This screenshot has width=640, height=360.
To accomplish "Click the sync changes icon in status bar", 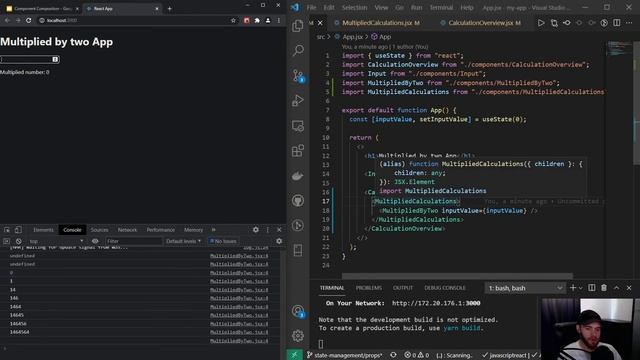I will (x=393, y=355).
